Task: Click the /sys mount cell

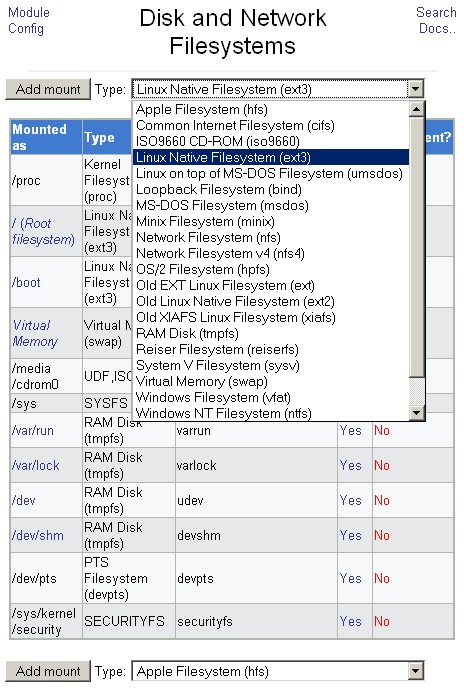Action: (x=46, y=403)
